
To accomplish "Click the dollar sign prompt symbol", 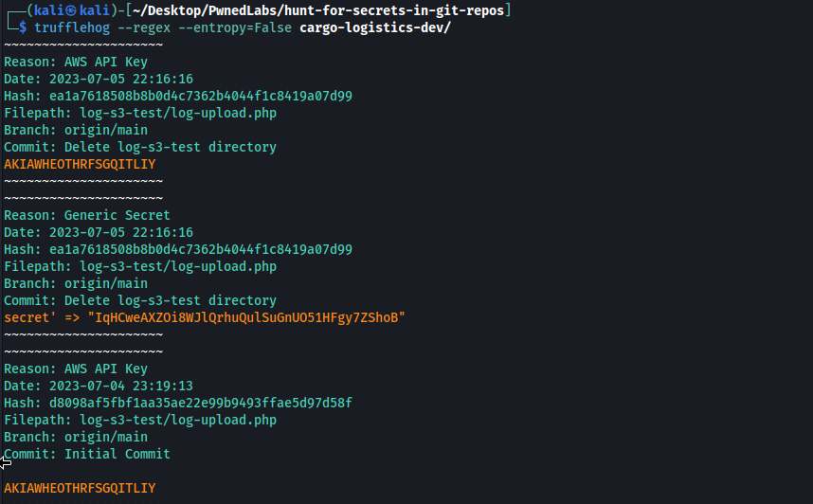I will coord(23,27).
